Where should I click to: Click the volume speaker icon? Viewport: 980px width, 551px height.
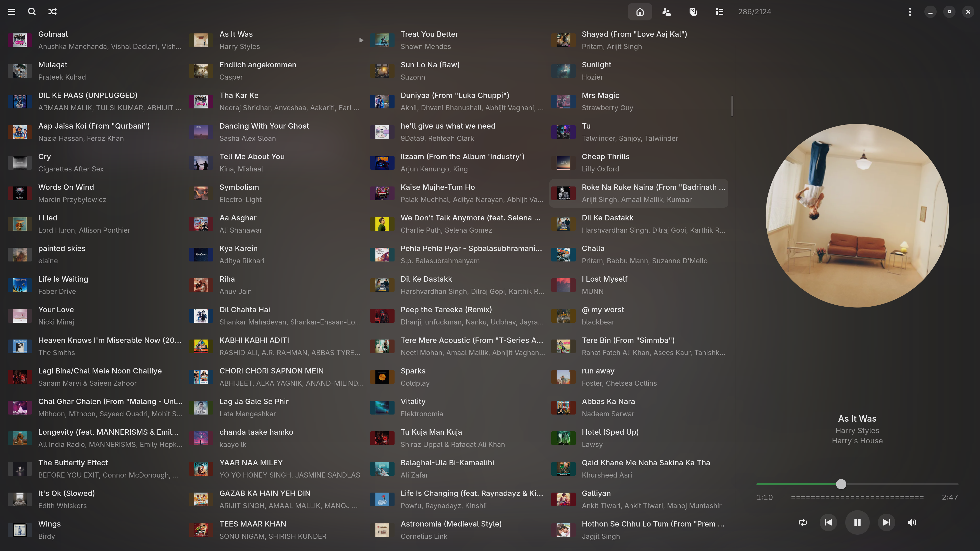coord(912,522)
